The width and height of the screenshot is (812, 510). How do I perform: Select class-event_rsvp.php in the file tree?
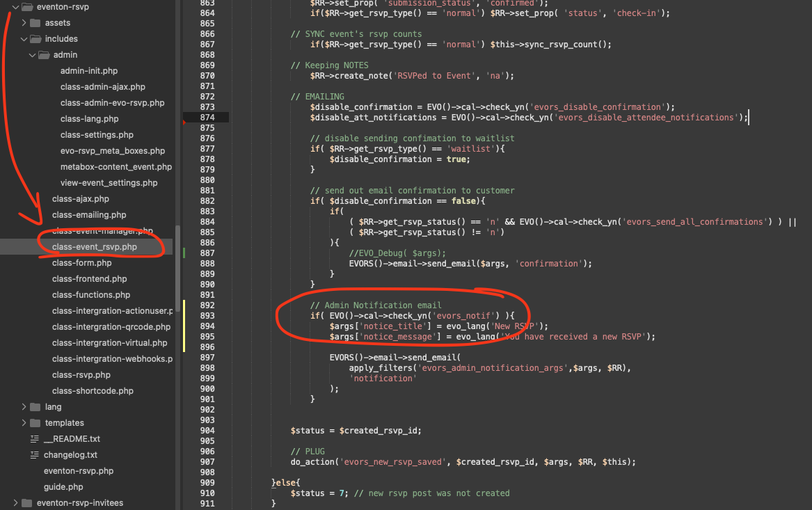94,247
